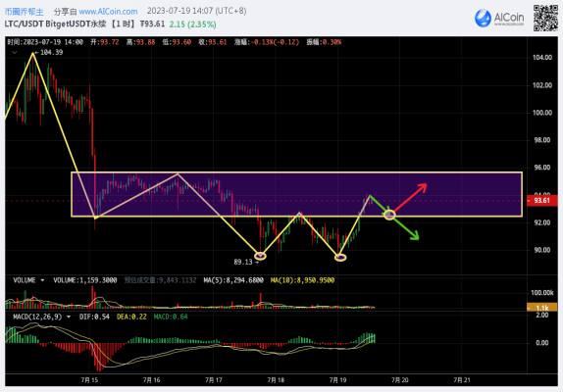
Task: Select the 7月 15 date label
Action: (89, 380)
